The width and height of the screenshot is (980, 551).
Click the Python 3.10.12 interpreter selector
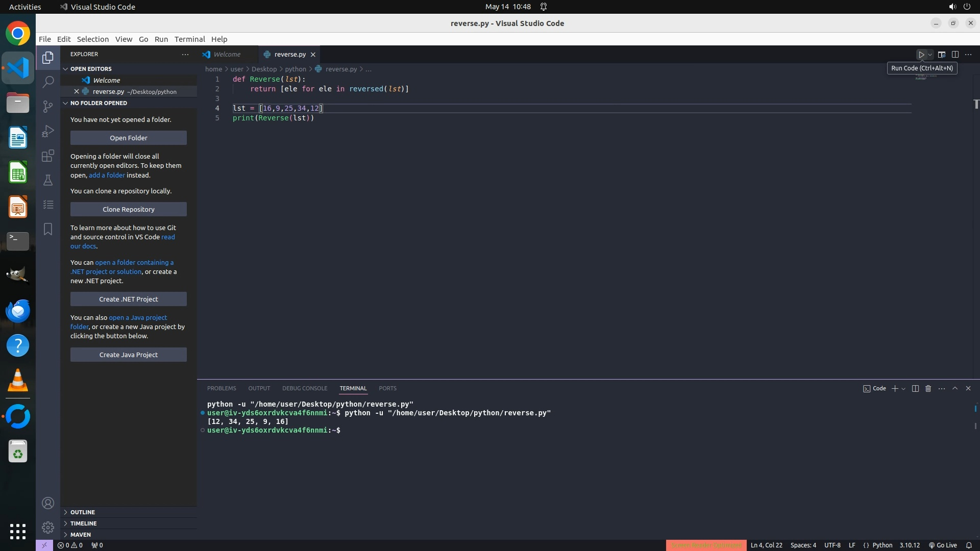pyautogui.click(x=910, y=545)
